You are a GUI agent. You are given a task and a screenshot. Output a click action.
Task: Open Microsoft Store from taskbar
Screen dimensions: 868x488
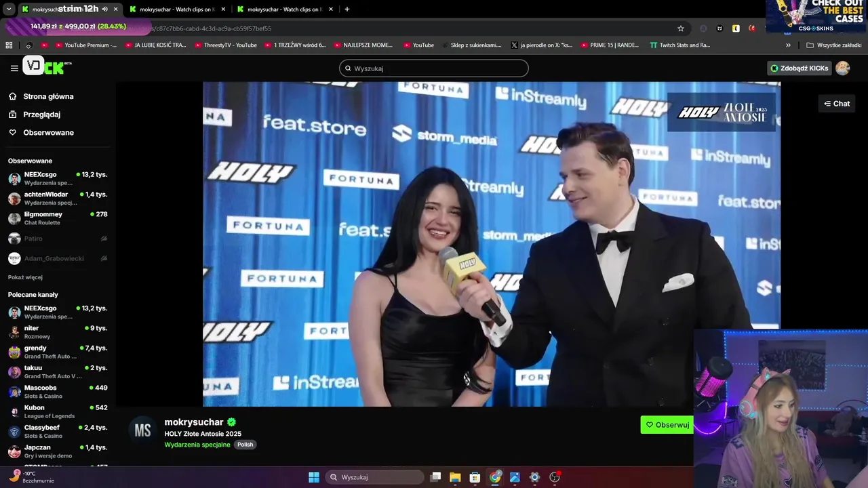point(475,477)
